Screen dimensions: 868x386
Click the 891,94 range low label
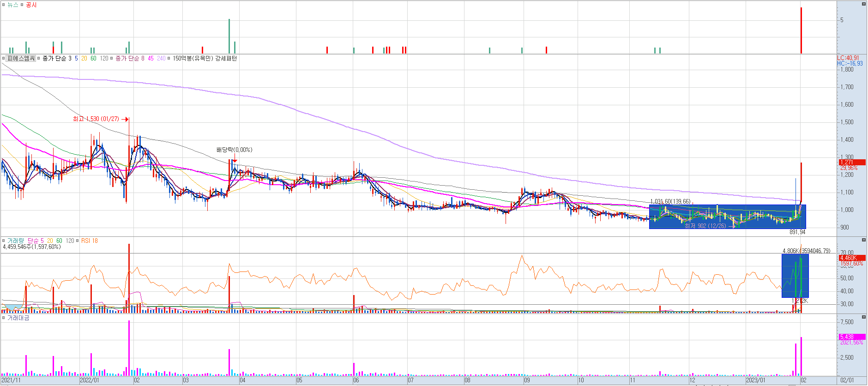point(797,232)
